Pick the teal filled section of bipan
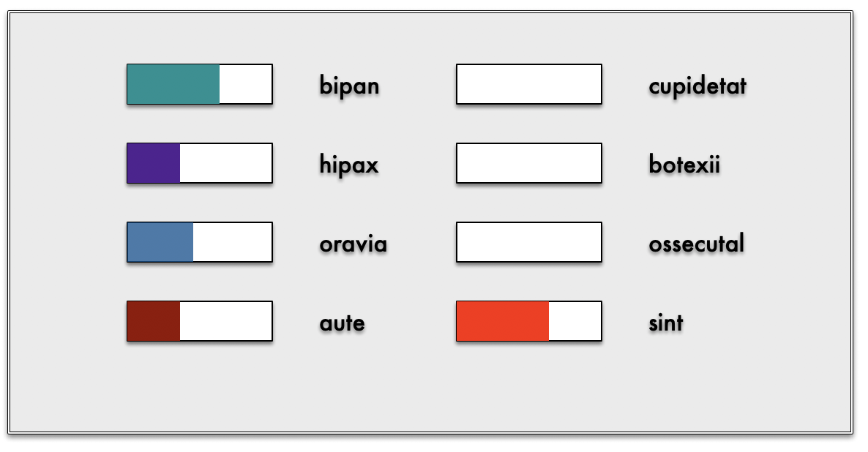This screenshot has width=868, height=452. tap(173, 84)
